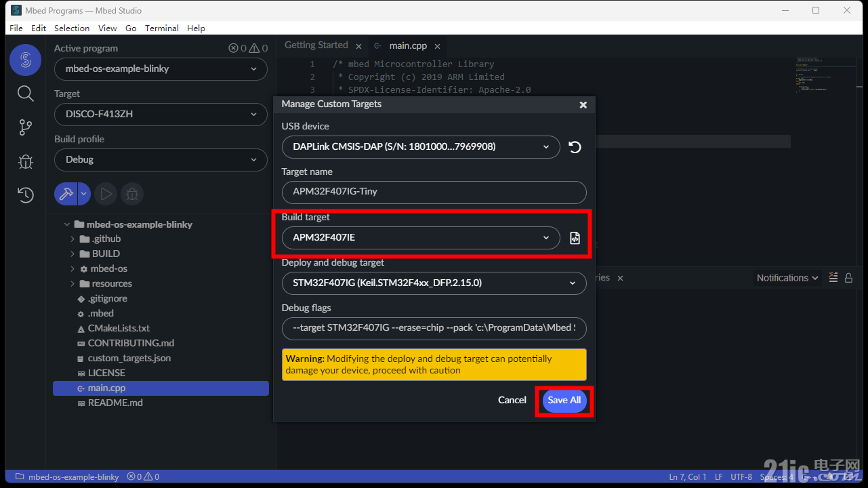Open the Build target APM32F407IE dropdown

tap(421, 237)
